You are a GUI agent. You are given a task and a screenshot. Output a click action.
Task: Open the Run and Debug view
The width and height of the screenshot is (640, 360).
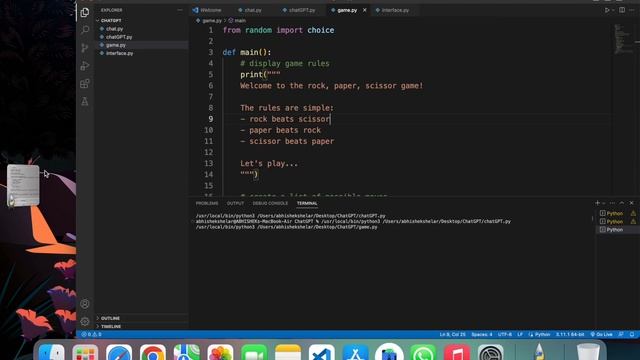(85, 66)
